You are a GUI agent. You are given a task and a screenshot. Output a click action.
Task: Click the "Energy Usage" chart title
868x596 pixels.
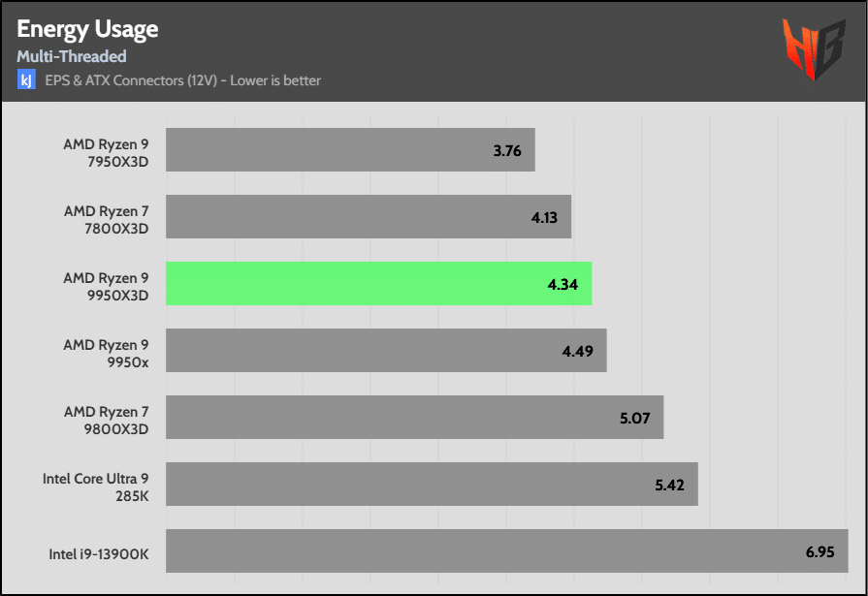coord(87,30)
